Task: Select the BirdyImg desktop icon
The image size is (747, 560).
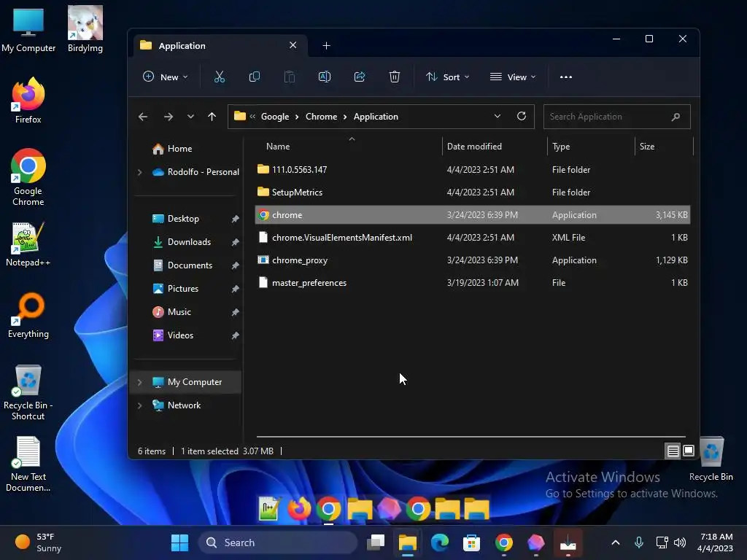Action: coord(85,28)
